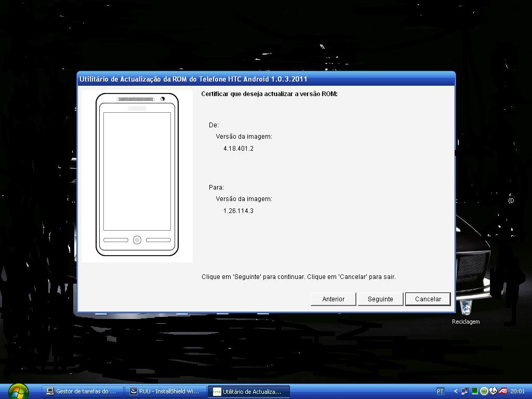Click the Anterior button to go back
Screen dimensions: 532x399
(x=333, y=299)
